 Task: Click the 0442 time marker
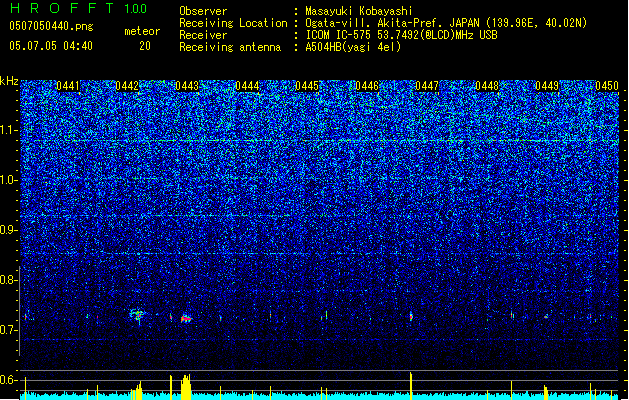coord(127,86)
